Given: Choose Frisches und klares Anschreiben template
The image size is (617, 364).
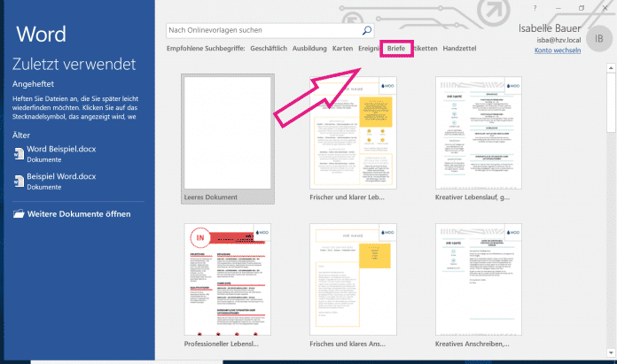Looking at the screenshot, I should [x=353, y=285].
